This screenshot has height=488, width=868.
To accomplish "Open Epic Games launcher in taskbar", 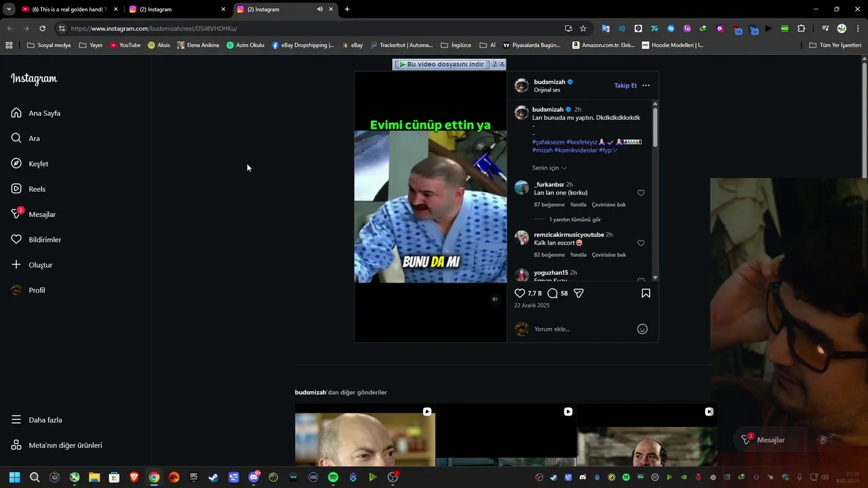I will [194, 477].
